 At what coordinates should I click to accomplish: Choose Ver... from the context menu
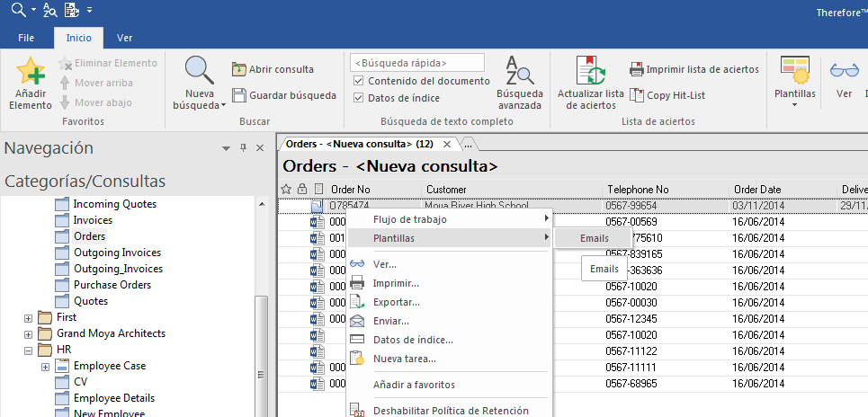(450, 264)
